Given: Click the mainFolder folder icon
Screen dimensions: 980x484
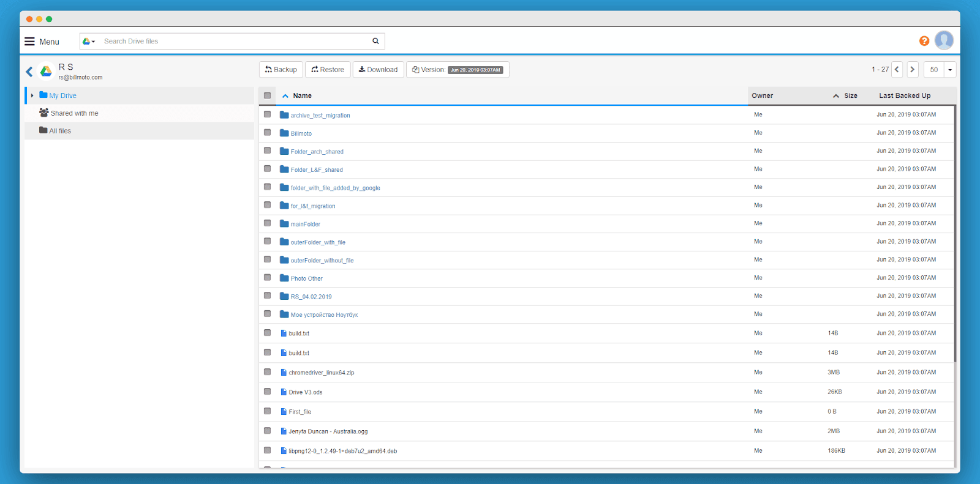Looking at the screenshot, I should tap(284, 223).
